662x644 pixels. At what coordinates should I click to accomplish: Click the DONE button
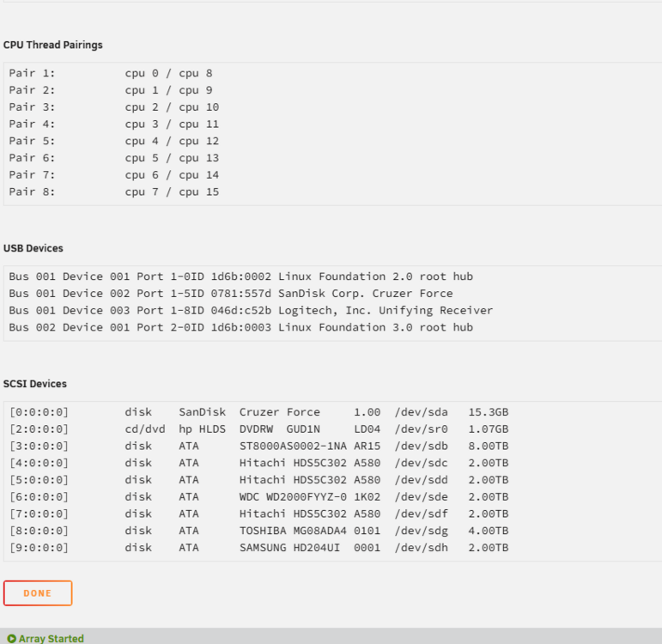[38, 592]
